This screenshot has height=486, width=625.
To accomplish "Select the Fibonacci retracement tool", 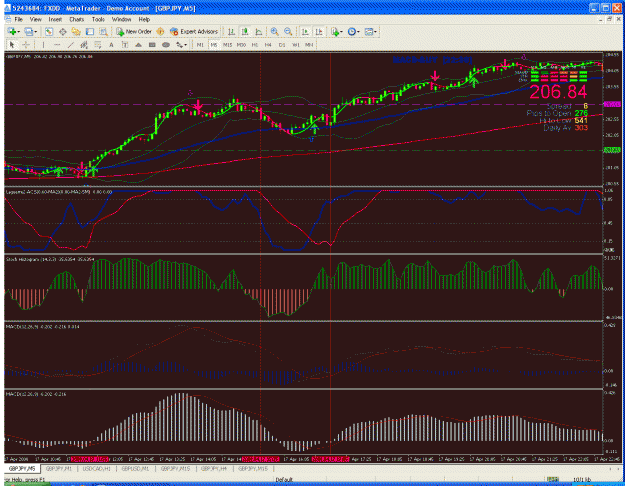I will (98, 45).
